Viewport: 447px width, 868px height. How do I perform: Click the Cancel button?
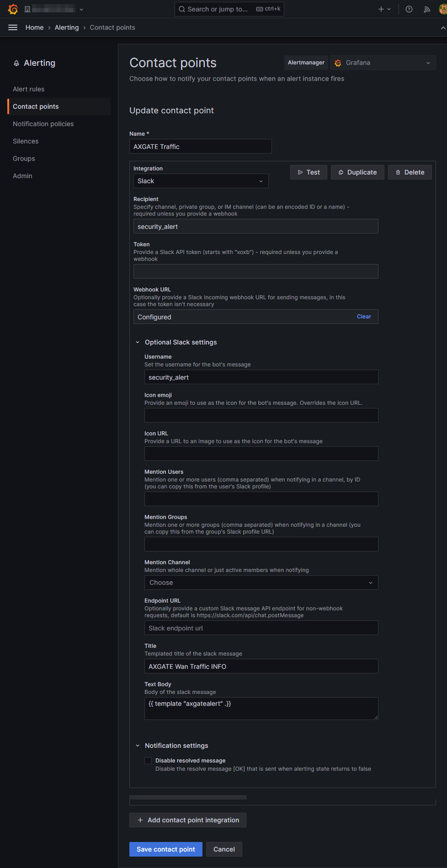pos(224,849)
